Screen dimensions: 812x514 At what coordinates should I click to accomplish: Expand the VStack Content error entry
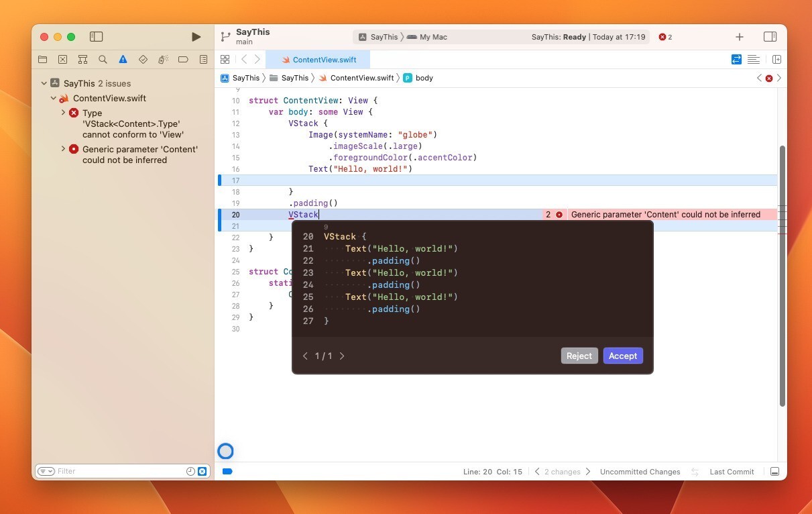[63, 113]
